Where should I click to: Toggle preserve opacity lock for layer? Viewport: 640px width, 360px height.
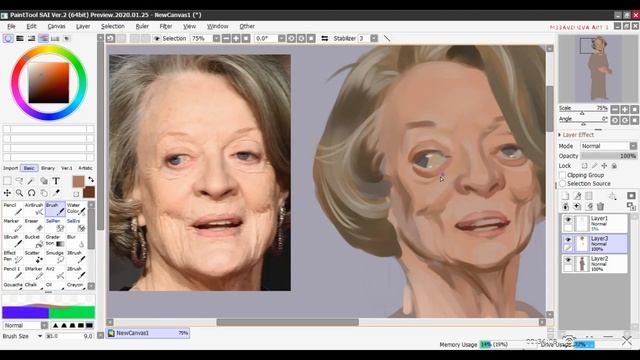coord(584,166)
